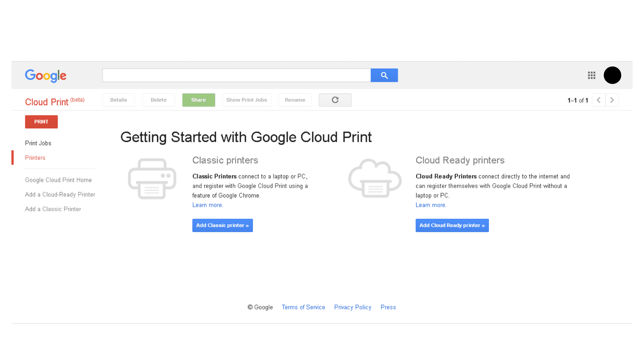Click the Classic printers heading

pyautogui.click(x=225, y=160)
